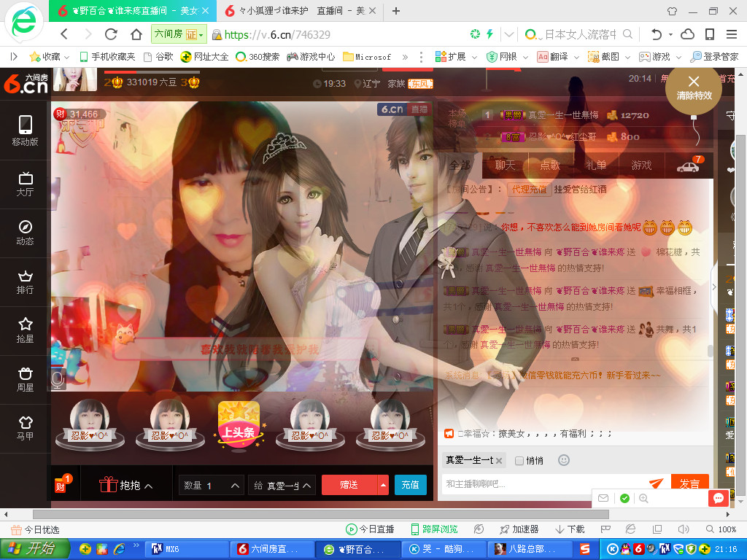The width and height of the screenshot is (747, 560).
Task: Open 动态 feed in sidebar
Action: point(26,233)
